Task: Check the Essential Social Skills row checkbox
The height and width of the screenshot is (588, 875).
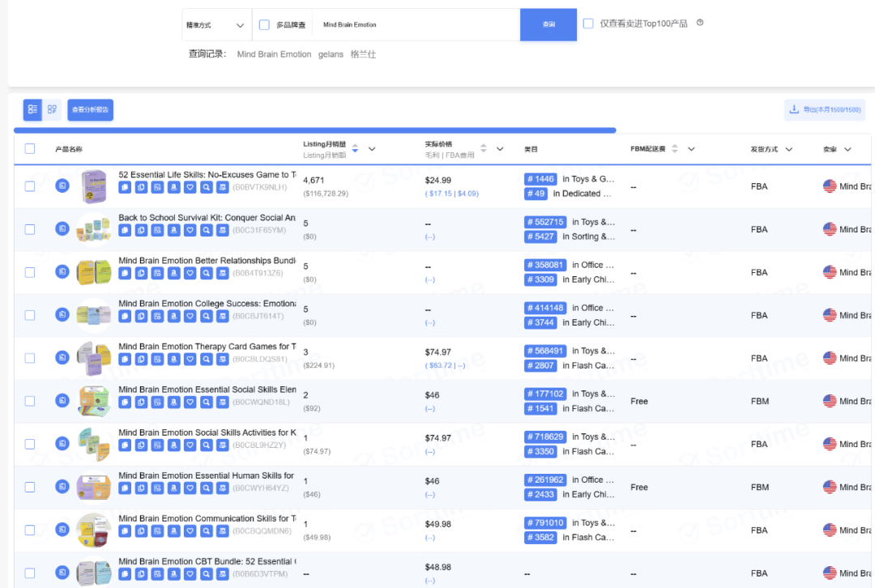Action: click(x=30, y=401)
